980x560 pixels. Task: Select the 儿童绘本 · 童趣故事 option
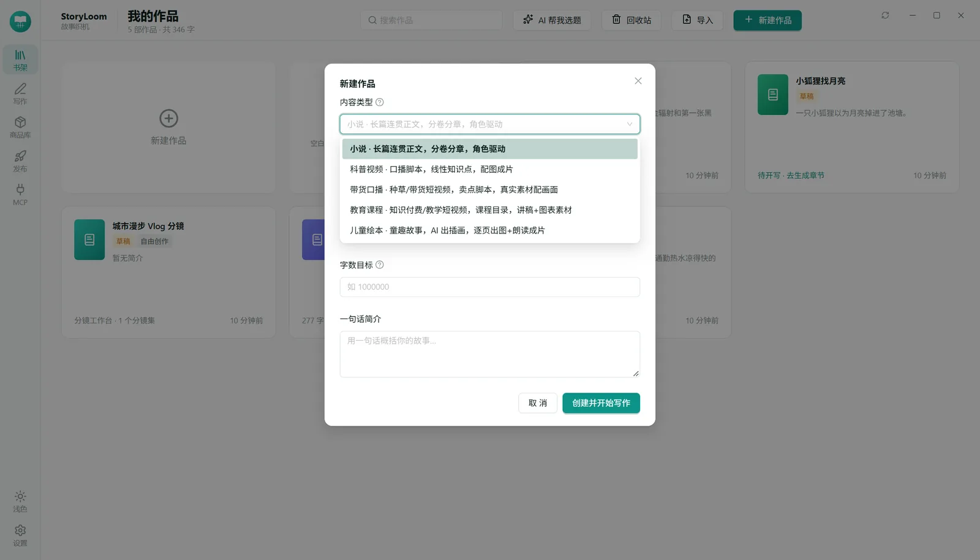coord(490,230)
